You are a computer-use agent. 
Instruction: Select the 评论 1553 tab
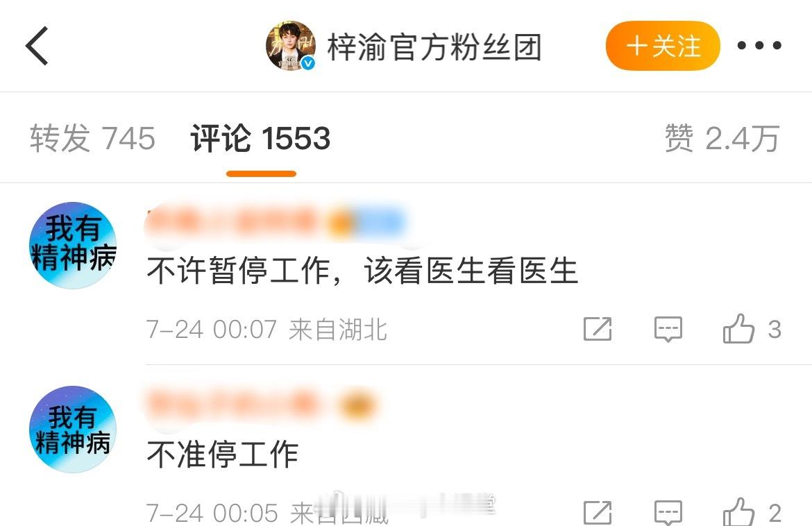(260, 138)
